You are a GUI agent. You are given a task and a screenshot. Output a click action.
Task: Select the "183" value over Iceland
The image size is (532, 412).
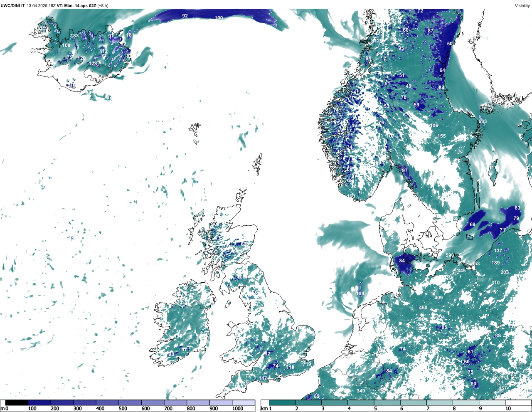74,36
